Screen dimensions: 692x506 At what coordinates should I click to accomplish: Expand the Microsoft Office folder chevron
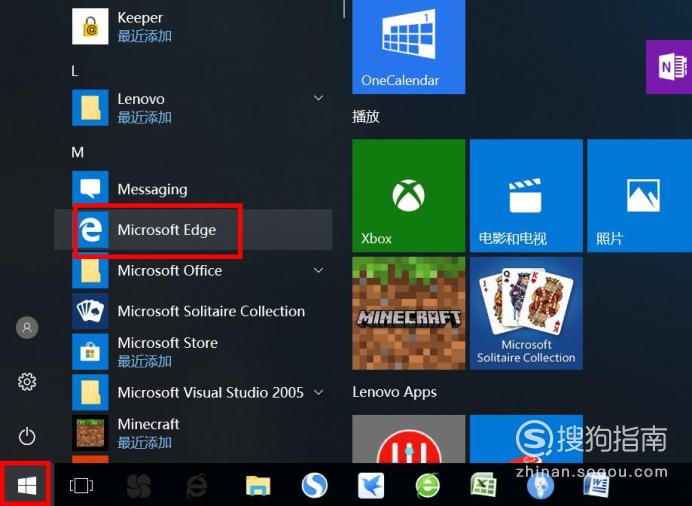pos(318,270)
